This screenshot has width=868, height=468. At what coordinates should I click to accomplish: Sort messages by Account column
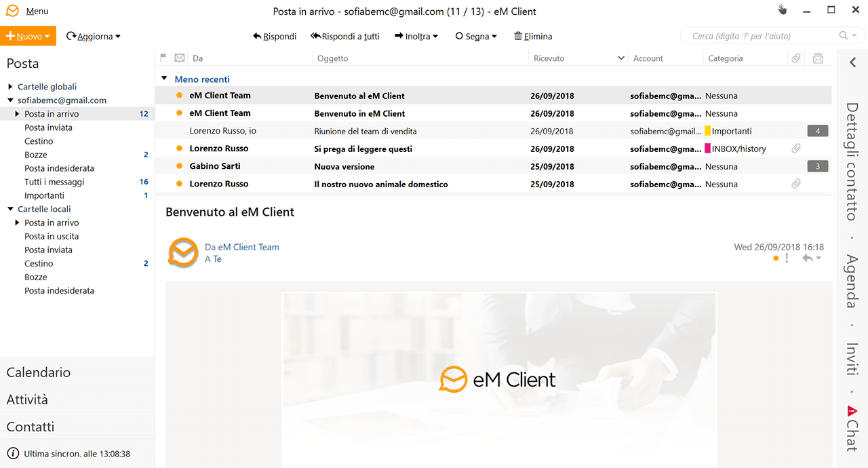[x=648, y=58]
